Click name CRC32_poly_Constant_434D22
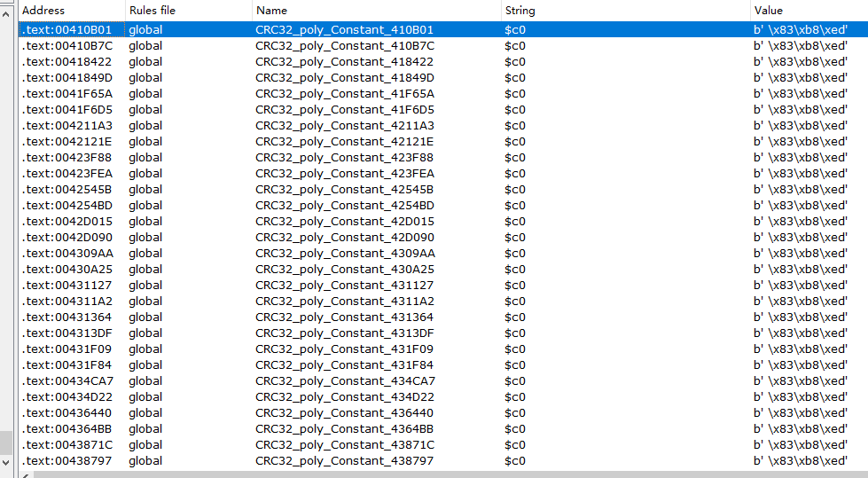The width and height of the screenshot is (868, 478). (345, 397)
